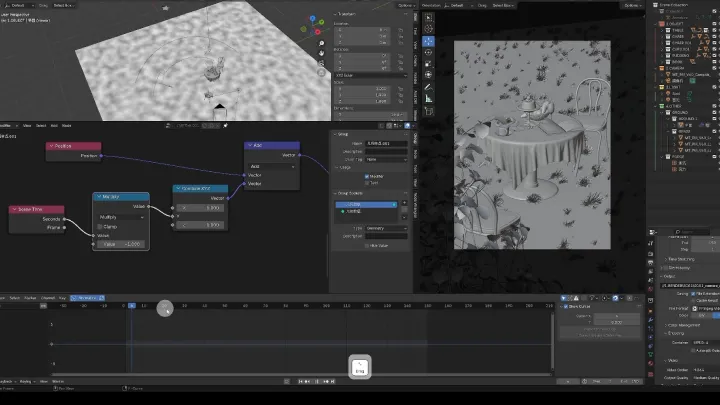Toggle Hide Value checkbox
The height and width of the screenshot is (405, 720).
pos(366,246)
